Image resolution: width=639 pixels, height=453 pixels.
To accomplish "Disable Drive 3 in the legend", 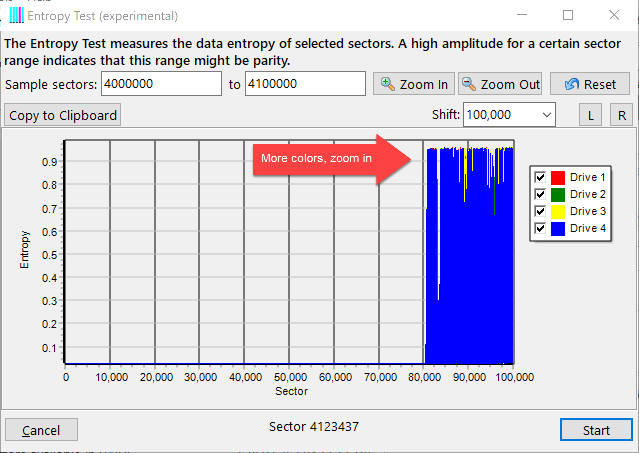I will click(541, 211).
